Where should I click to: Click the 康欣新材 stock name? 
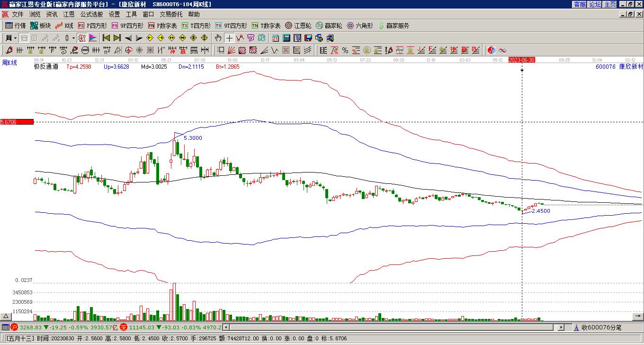coord(631,67)
